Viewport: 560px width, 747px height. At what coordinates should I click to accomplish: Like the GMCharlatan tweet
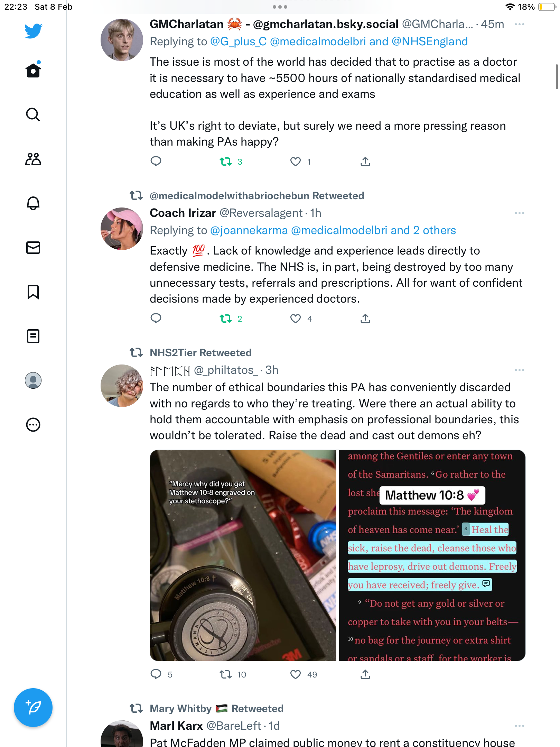[296, 162]
